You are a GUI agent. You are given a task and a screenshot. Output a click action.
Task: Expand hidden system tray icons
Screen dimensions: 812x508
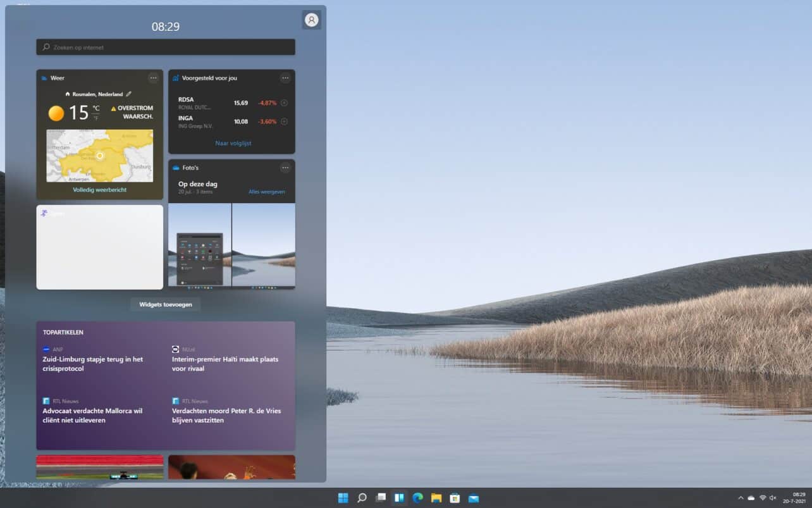click(741, 498)
